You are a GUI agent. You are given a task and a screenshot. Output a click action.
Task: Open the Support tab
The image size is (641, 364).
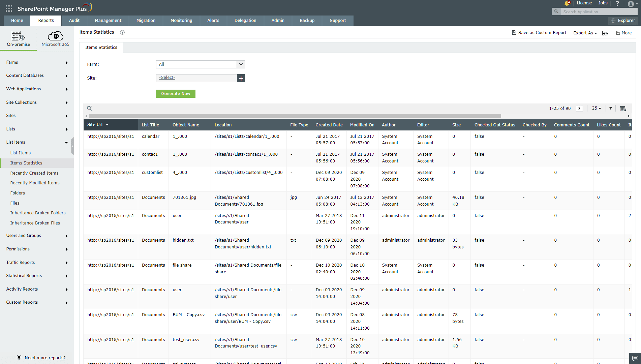(338, 21)
